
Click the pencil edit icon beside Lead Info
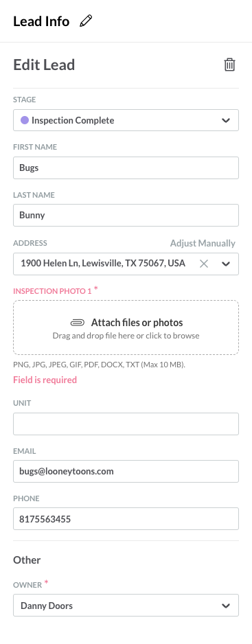(x=86, y=21)
